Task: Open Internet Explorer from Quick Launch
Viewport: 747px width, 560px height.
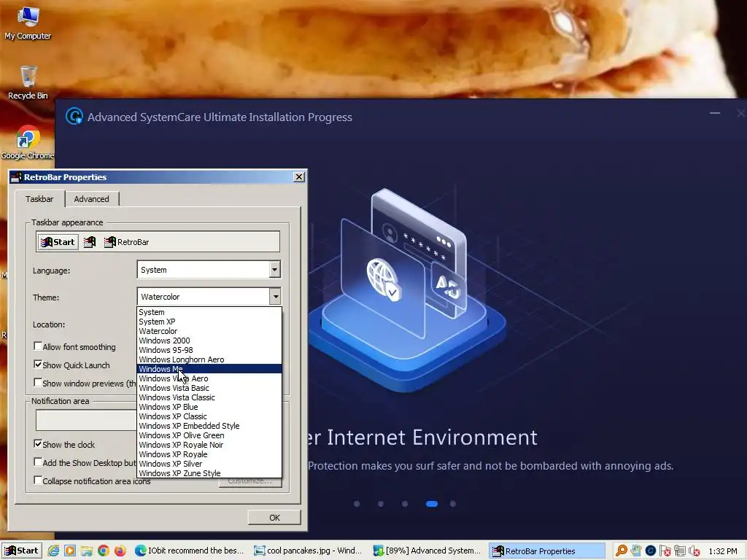Action: [53, 551]
